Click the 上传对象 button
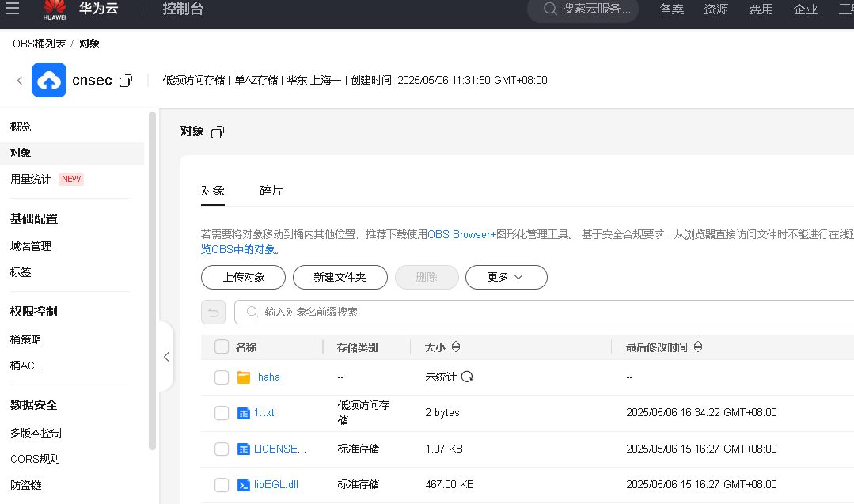The image size is (854, 504). (x=244, y=277)
